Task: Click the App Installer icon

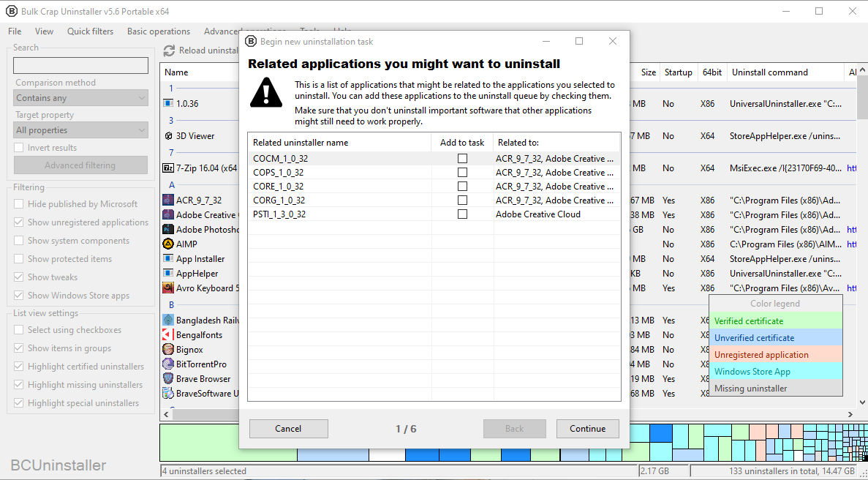Action: pyautogui.click(x=168, y=258)
